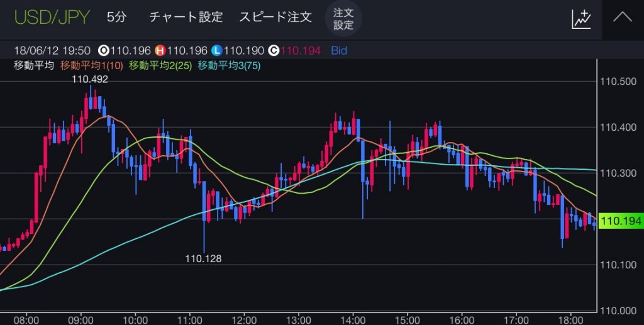The image size is (644, 325).
Task: Click the close price C icon
Action: click(x=274, y=50)
